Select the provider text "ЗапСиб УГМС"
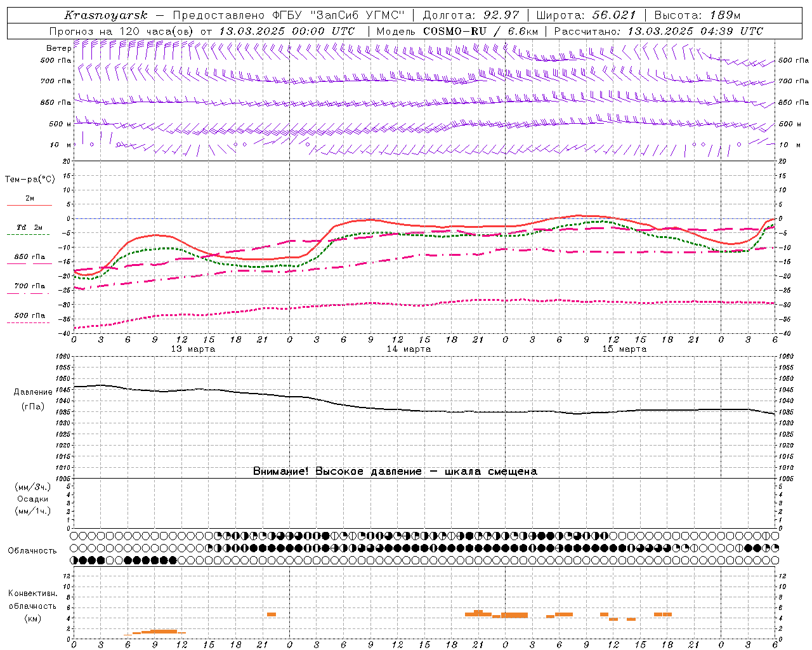Viewport: 812px width, 650px height. pos(358,15)
